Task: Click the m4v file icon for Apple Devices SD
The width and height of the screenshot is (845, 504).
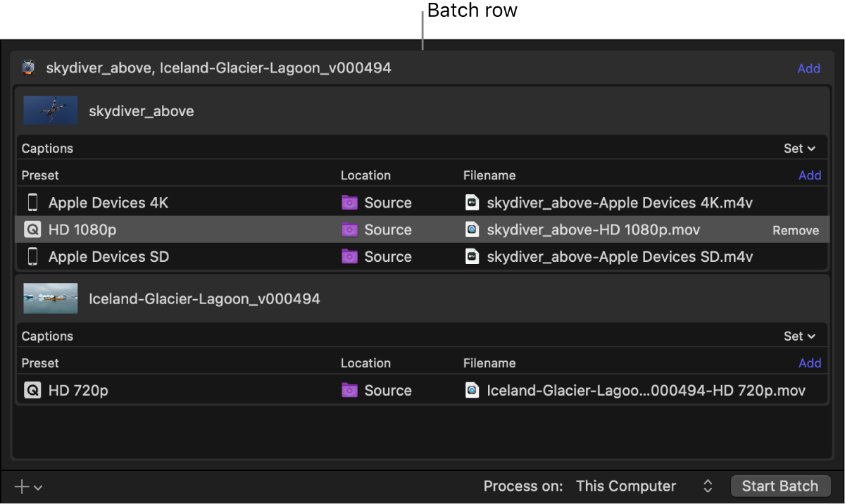Action: 472,256
